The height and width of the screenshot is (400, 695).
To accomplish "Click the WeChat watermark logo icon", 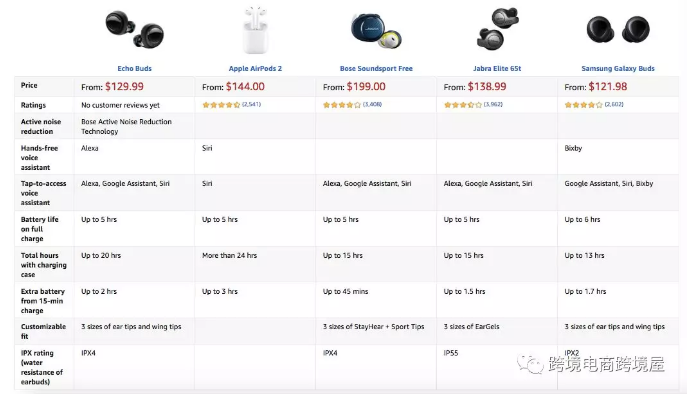I will pos(530,364).
